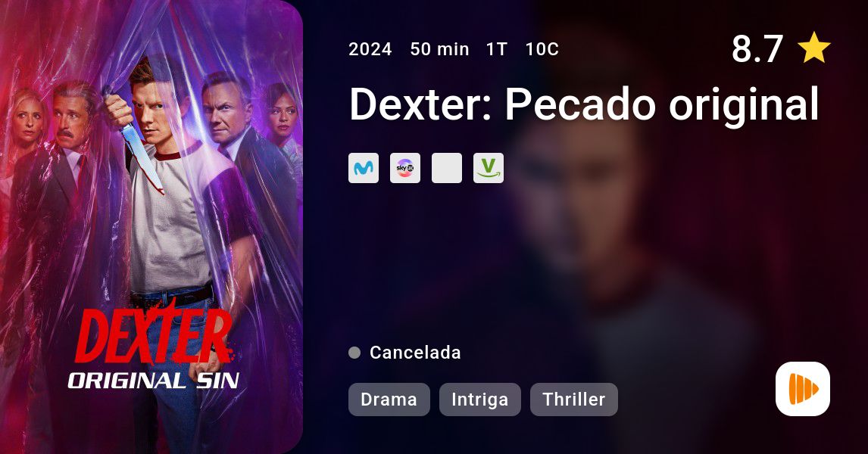Open the green V streaming provider icon
The image size is (868, 454).
click(x=489, y=168)
